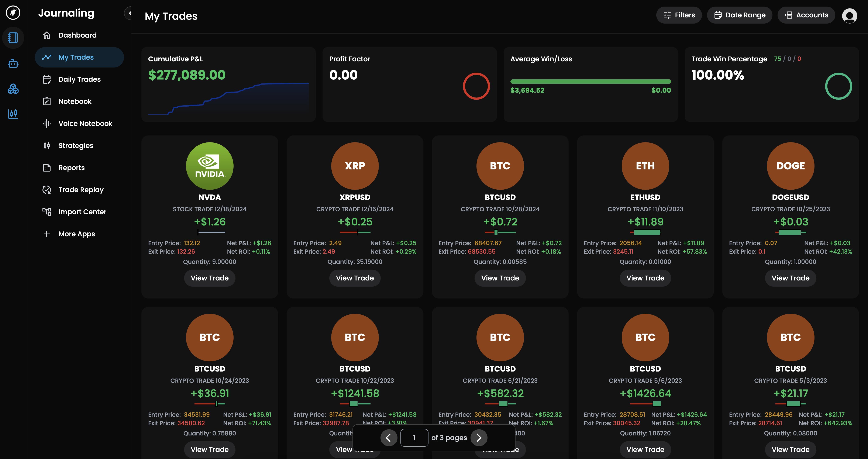Click the NVIDIA logo on NVDA trade card
Screen dimensions: 868x459
pyautogui.click(x=210, y=166)
